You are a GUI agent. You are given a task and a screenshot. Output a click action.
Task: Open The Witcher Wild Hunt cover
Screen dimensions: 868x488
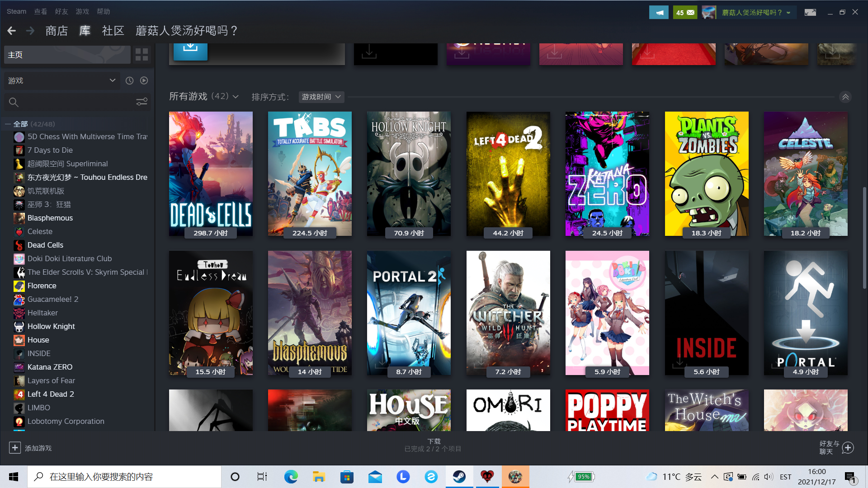pos(508,313)
